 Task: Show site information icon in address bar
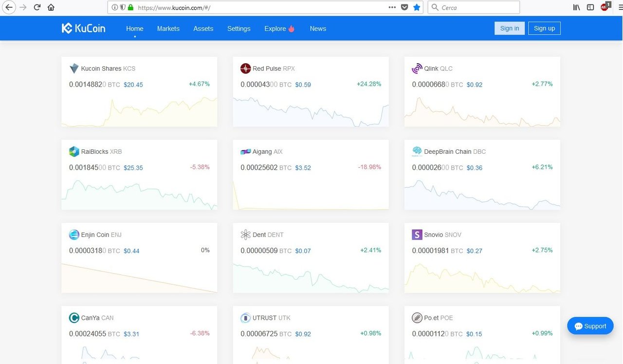(x=115, y=7)
